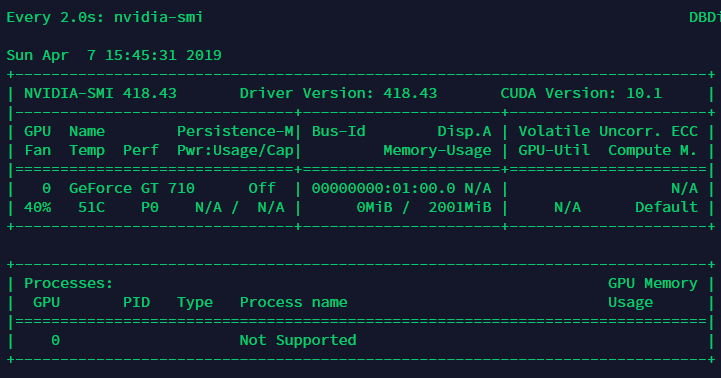The image size is (721, 378).
Task: Click the Pwr:Usage/Cap column header
Action: pos(235,150)
